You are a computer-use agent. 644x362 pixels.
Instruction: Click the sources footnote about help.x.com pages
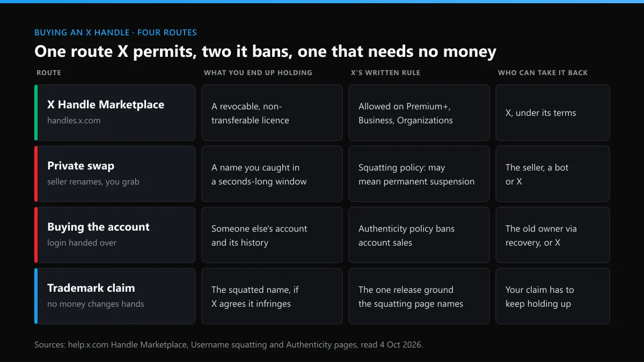pyautogui.click(x=229, y=345)
